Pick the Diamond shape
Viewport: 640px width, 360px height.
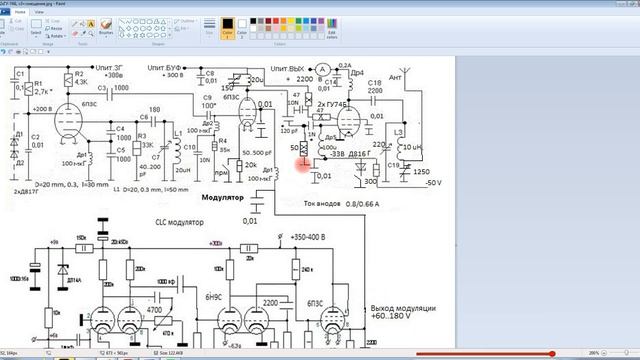tap(129, 29)
